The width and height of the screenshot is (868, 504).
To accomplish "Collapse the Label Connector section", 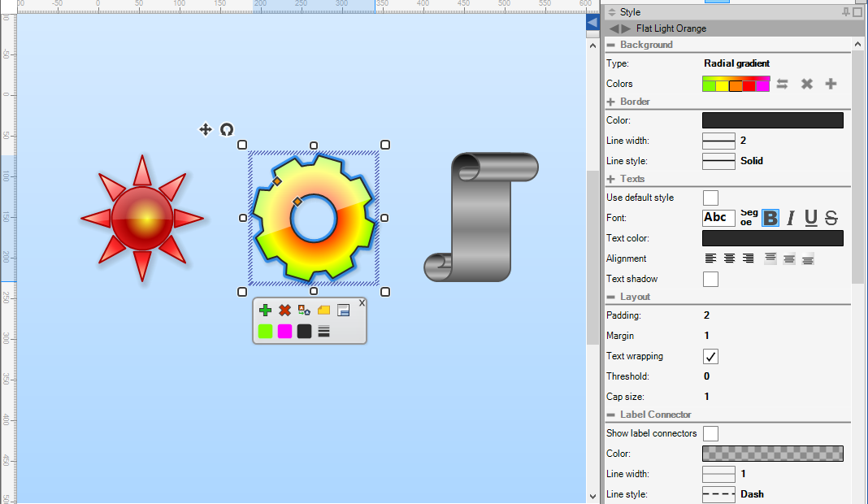I will [611, 415].
